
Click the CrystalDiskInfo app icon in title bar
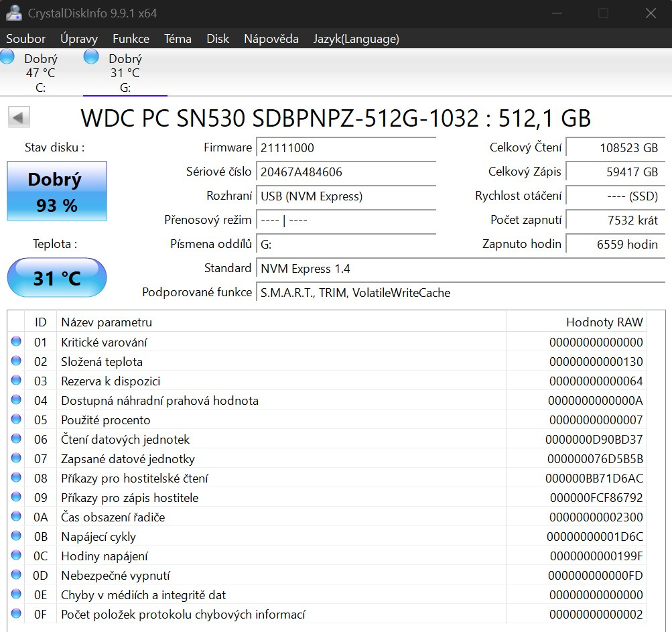pos(13,13)
